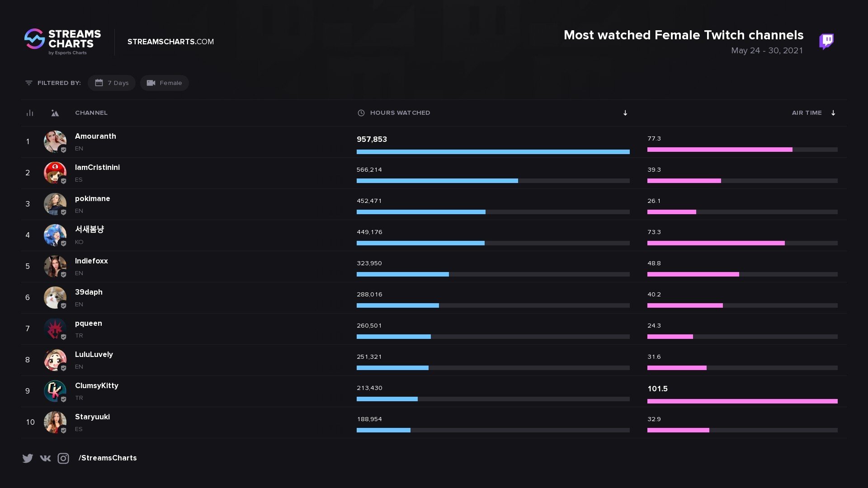The width and height of the screenshot is (868, 488).
Task: Sort by Air Time arrow
Action: pyautogui.click(x=833, y=113)
